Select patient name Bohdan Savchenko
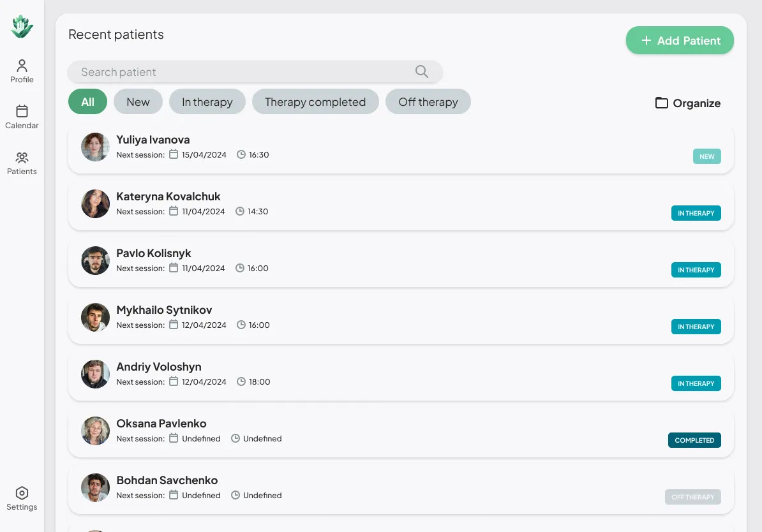The width and height of the screenshot is (762, 532). pos(167,480)
